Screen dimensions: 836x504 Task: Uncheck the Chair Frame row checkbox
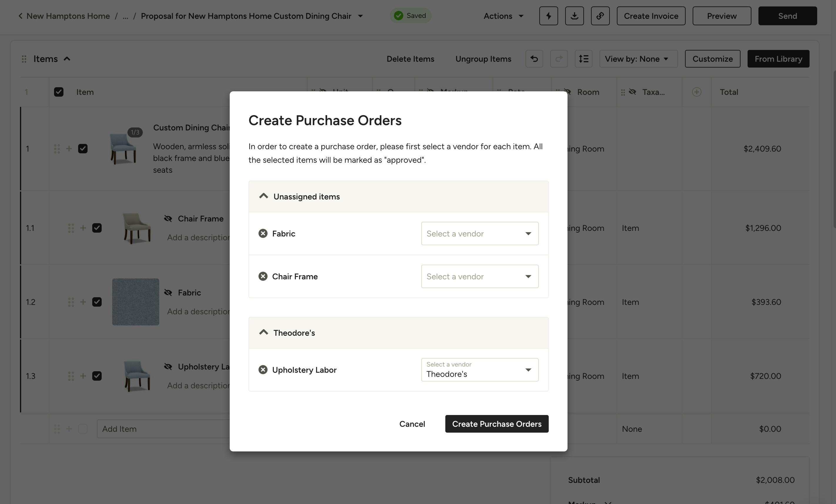coord(97,228)
